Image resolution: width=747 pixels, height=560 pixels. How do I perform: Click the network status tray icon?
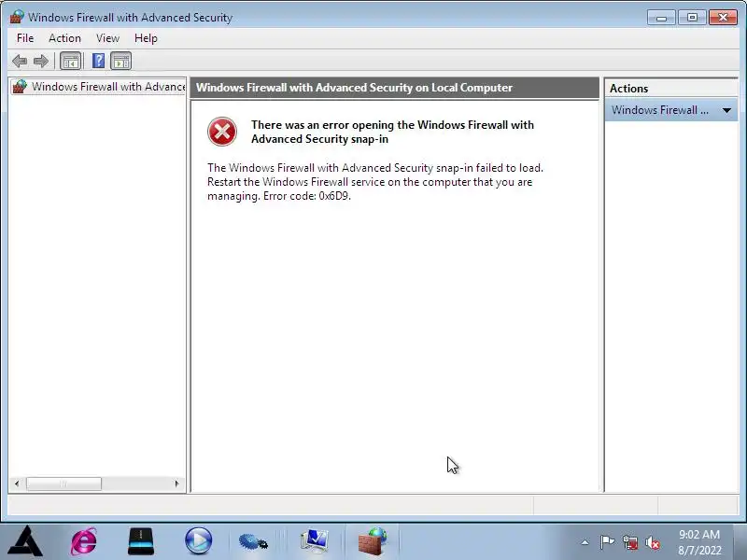tap(629, 542)
